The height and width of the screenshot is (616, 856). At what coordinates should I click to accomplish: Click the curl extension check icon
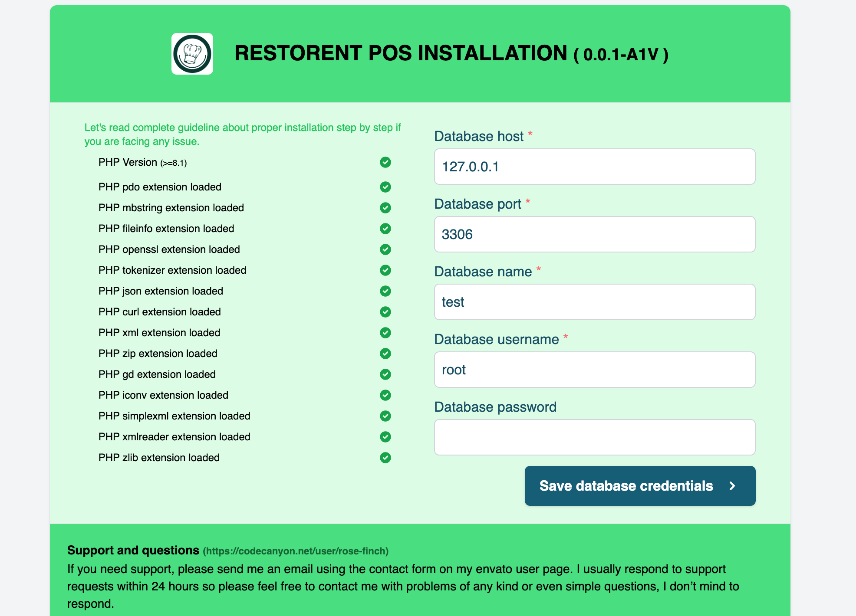[x=385, y=312]
